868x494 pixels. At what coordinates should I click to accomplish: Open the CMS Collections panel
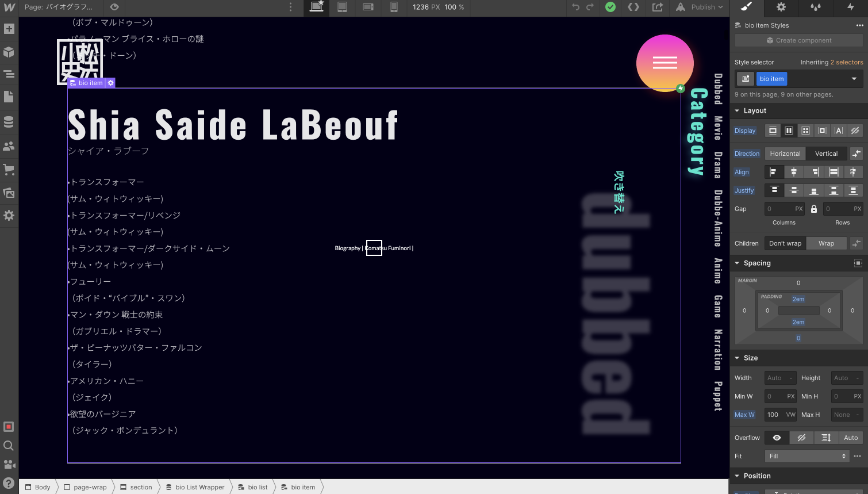coord(9,122)
